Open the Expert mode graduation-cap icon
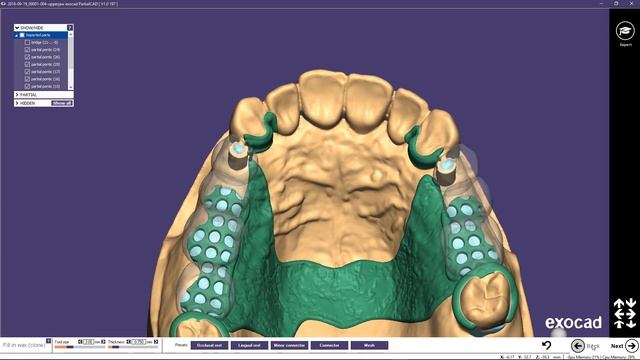The width and height of the screenshot is (640, 360). click(x=625, y=31)
